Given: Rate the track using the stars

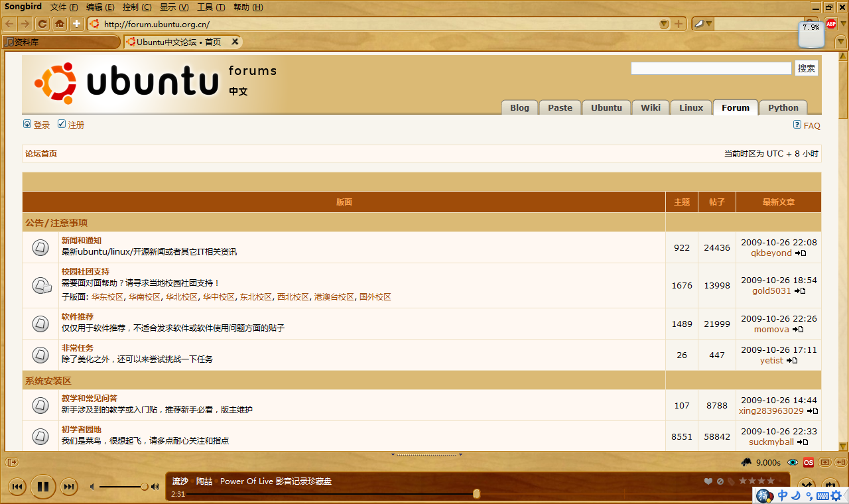Looking at the screenshot, I should [x=757, y=481].
